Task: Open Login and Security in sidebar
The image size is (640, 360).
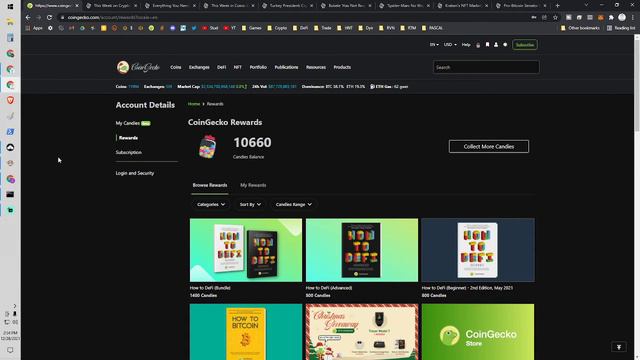Action: pyautogui.click(x=135, y=173)
